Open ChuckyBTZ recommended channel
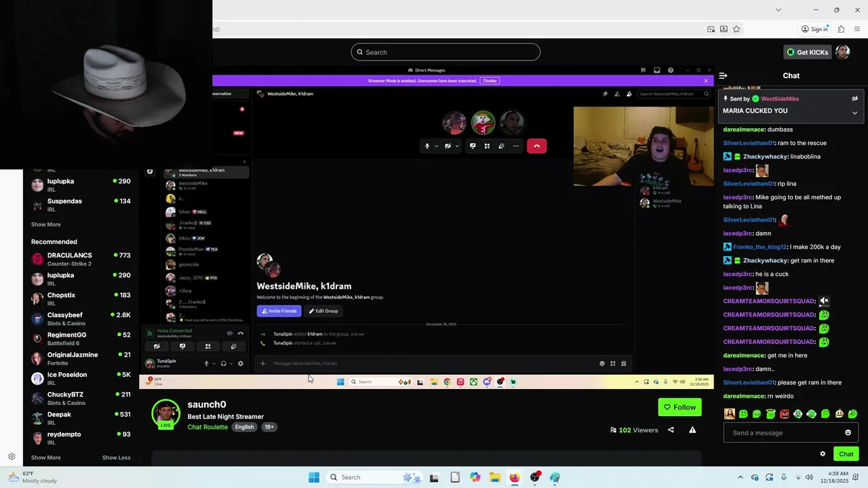The image size is (868, 488). click(x=81, y=398)
